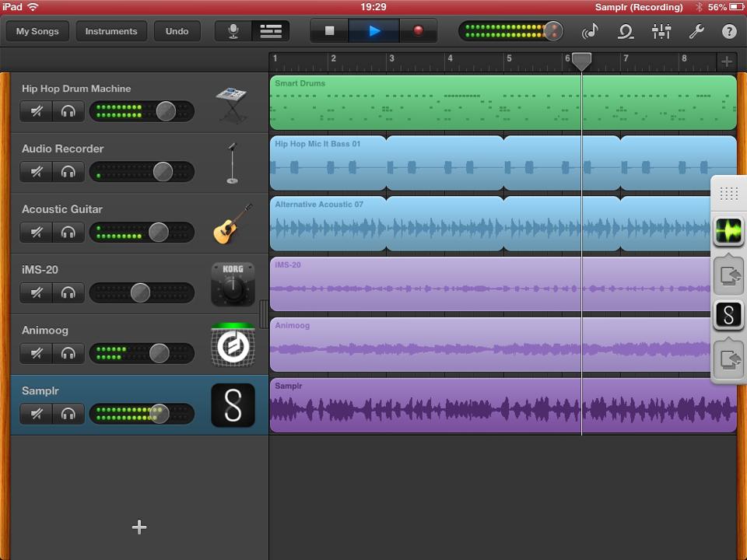Open song settings wrench icon

pyautogui.click(x=696, y=31)
